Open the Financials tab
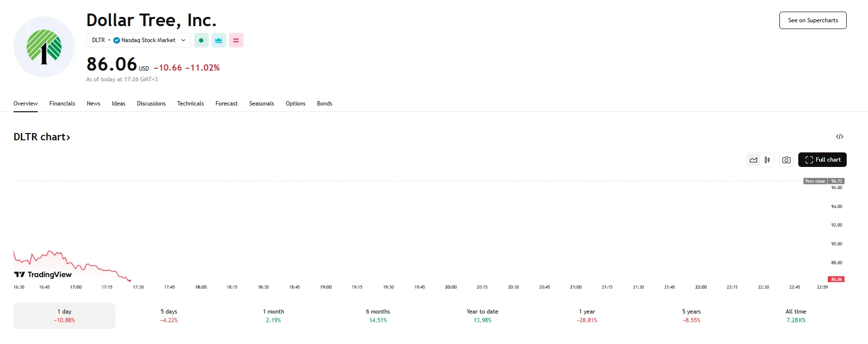The image size is (868, 344). pos(62,104)
